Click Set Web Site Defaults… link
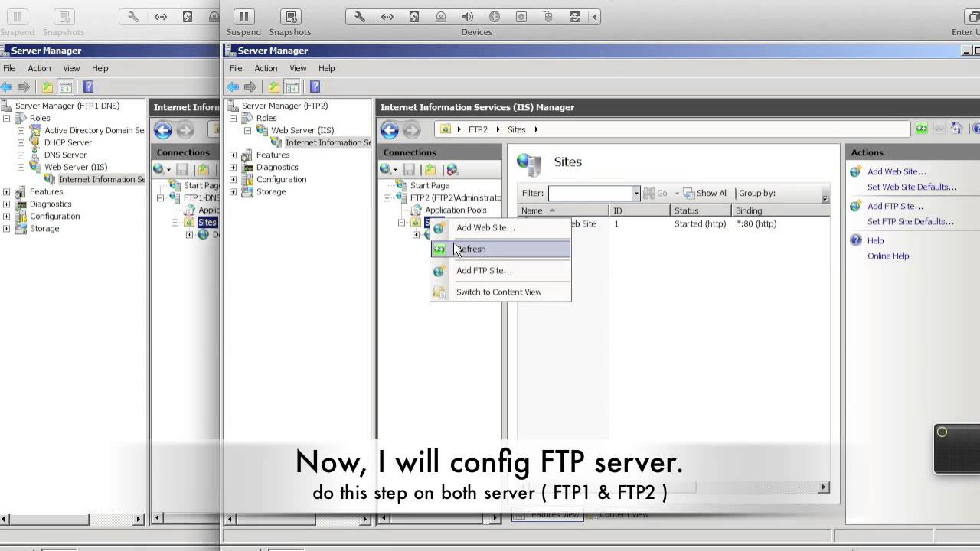 click(912, 187)
